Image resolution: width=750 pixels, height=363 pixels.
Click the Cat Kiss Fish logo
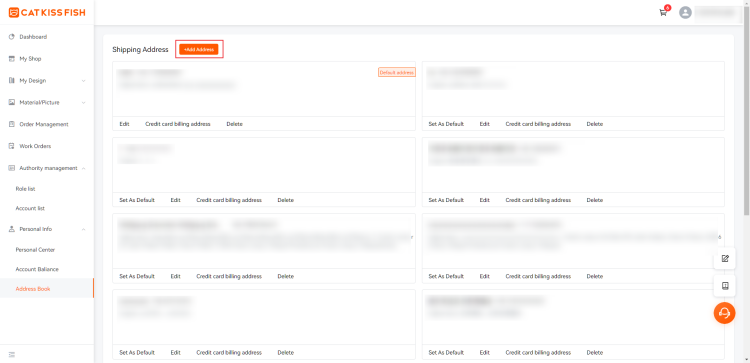pos(47,12)
